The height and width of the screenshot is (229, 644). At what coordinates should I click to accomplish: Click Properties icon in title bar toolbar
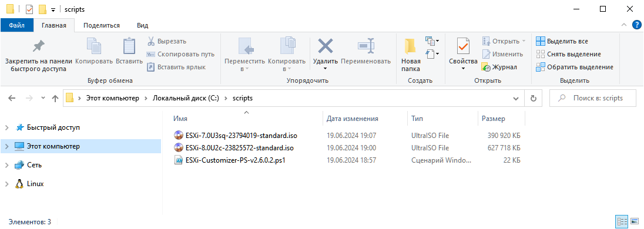[x=29, y=9]
